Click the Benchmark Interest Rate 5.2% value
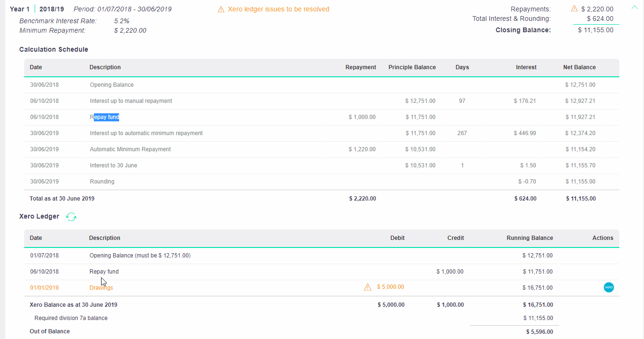This screenshot has height=339, width=644. (122, 21)
